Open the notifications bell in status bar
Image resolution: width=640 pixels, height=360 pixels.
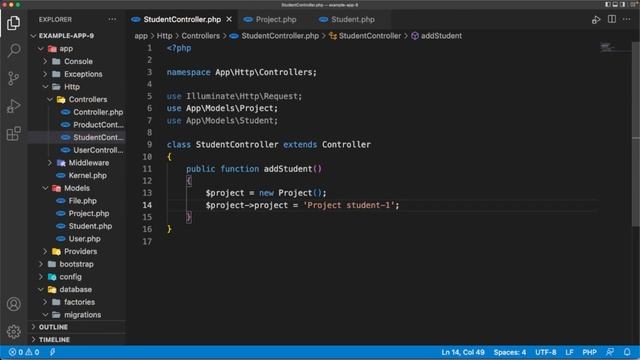[627, 352]
